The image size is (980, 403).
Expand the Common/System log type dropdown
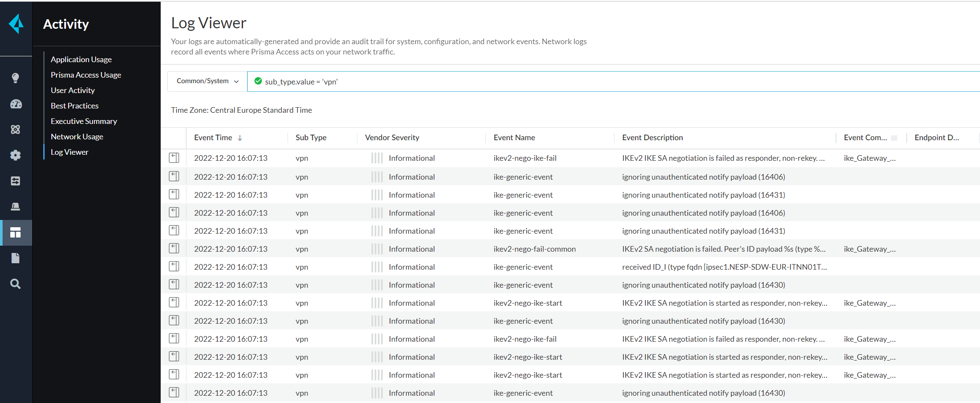pos(207,81)
